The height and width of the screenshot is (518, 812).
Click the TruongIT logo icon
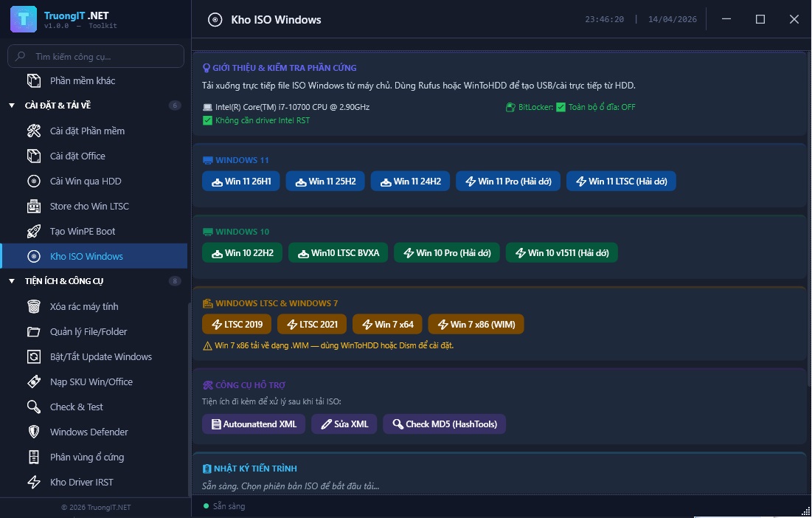(24, 19)
